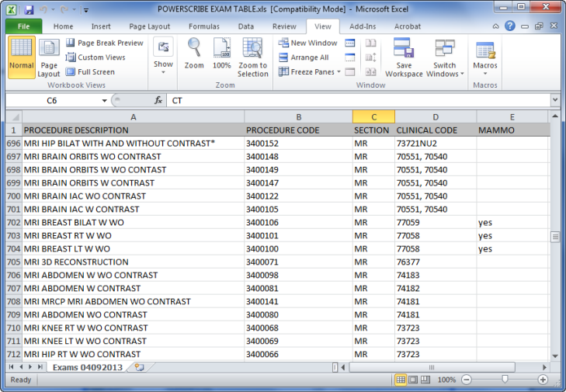566x392 pixels.
Task: Click Page Break Preview icon in status bar
Action: click(425, 380)
